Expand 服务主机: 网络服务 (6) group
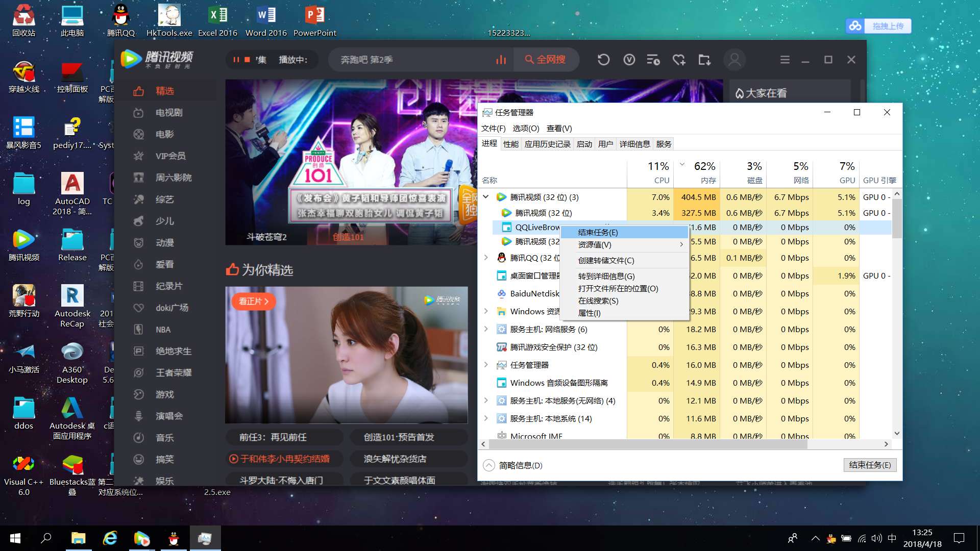The width and height of the screenshot is (980, 551). (486, 329)
